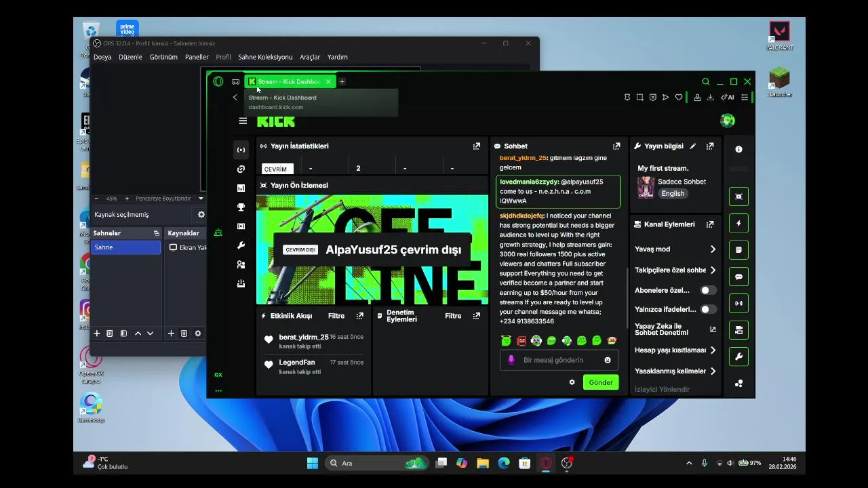Pop out the Yayın İstatistikleri panel

click(477, 146)
